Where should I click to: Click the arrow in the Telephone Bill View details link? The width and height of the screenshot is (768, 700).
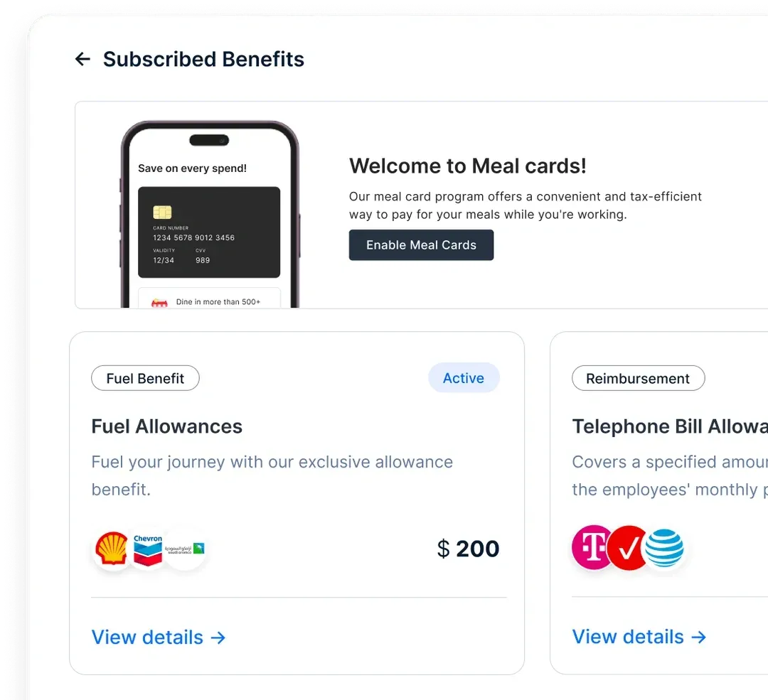[x=700, y=637]
